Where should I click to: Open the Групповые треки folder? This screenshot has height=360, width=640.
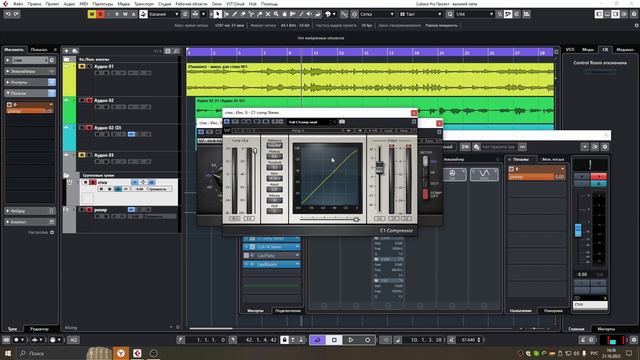(67, 175)
